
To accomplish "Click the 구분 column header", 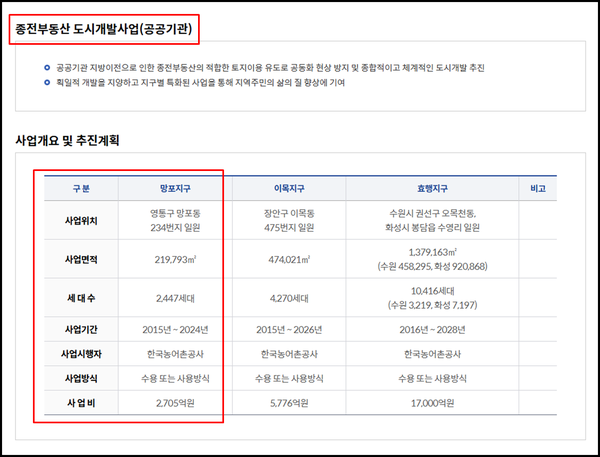I will point(81,189).
